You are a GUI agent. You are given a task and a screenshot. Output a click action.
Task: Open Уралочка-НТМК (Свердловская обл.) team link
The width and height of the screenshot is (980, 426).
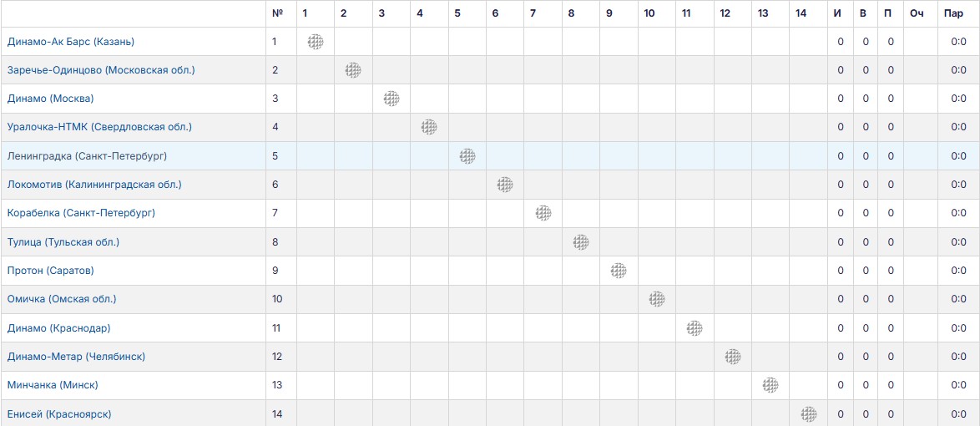[x=99, y=127]
